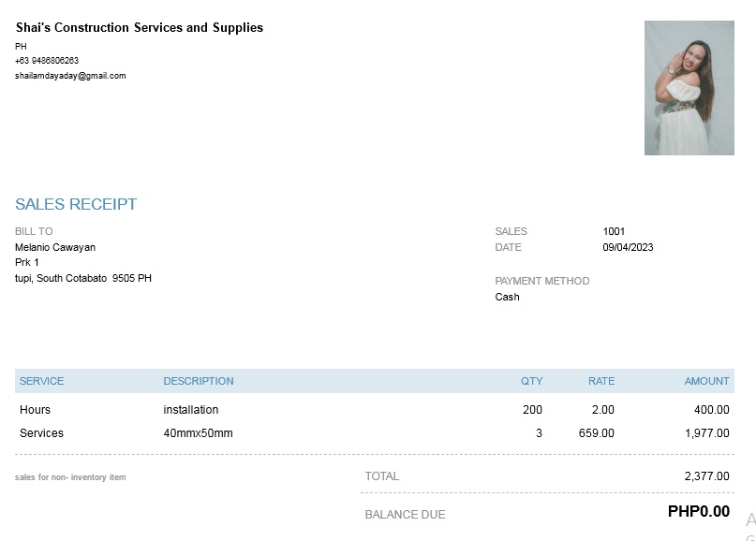This screenshot has width=756, height=541.
Task: Click sales number 1001
Action: 614,231
